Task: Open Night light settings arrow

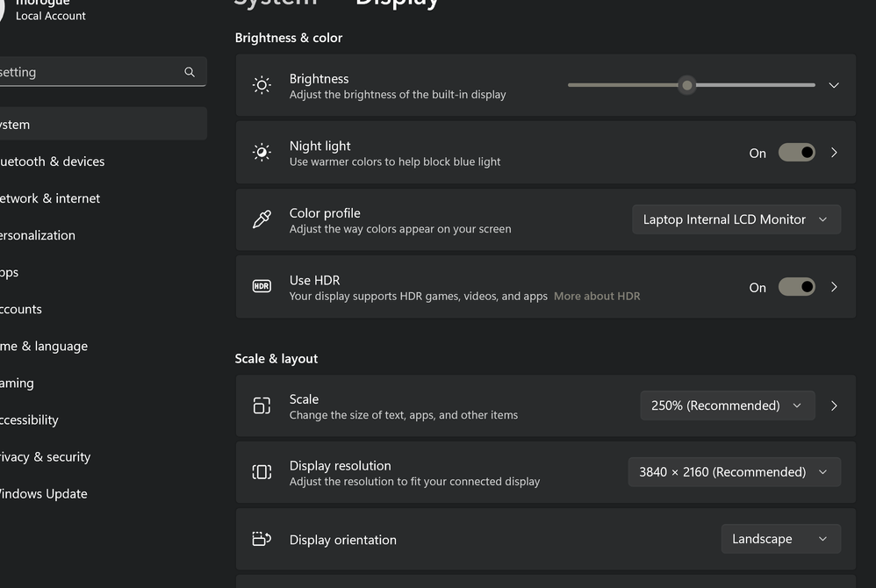Action: click(x=834, y=153)
